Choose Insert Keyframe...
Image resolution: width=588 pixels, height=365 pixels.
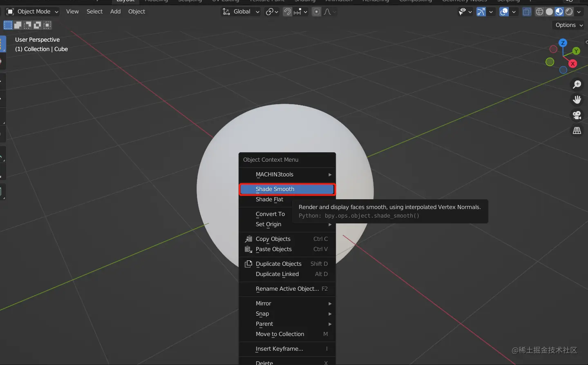[287, 349]
